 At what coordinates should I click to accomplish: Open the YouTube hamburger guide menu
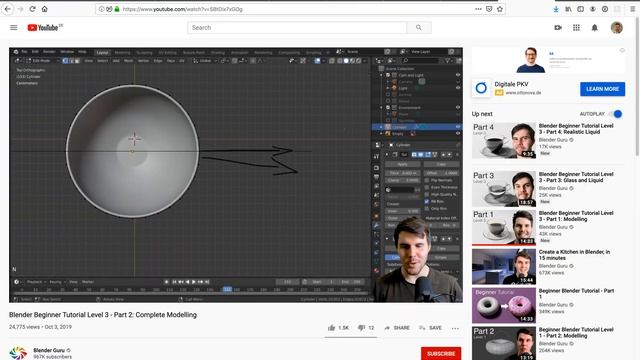click(x=13, y=27)
